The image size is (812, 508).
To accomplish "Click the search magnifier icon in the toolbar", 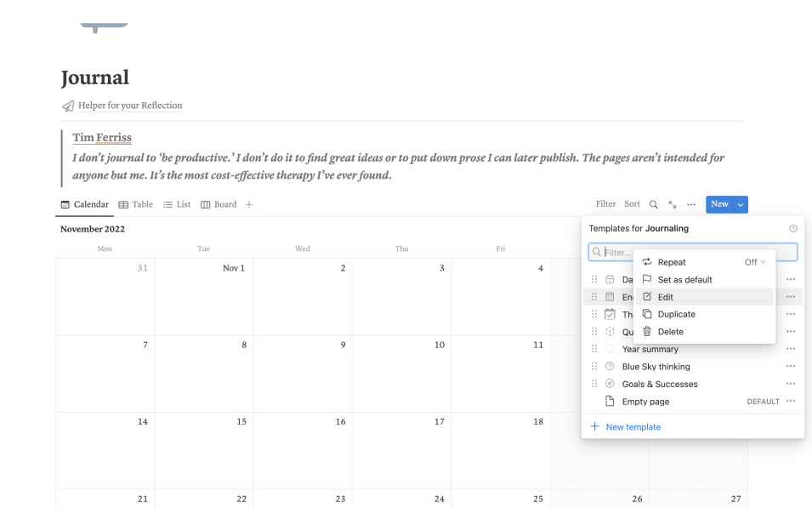I will click(x=654, y=204).
